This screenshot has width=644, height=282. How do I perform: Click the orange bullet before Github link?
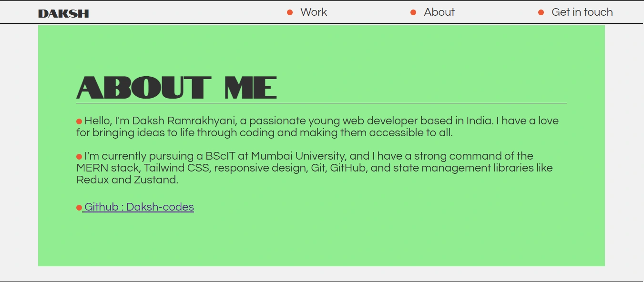(x=79, y=208)
